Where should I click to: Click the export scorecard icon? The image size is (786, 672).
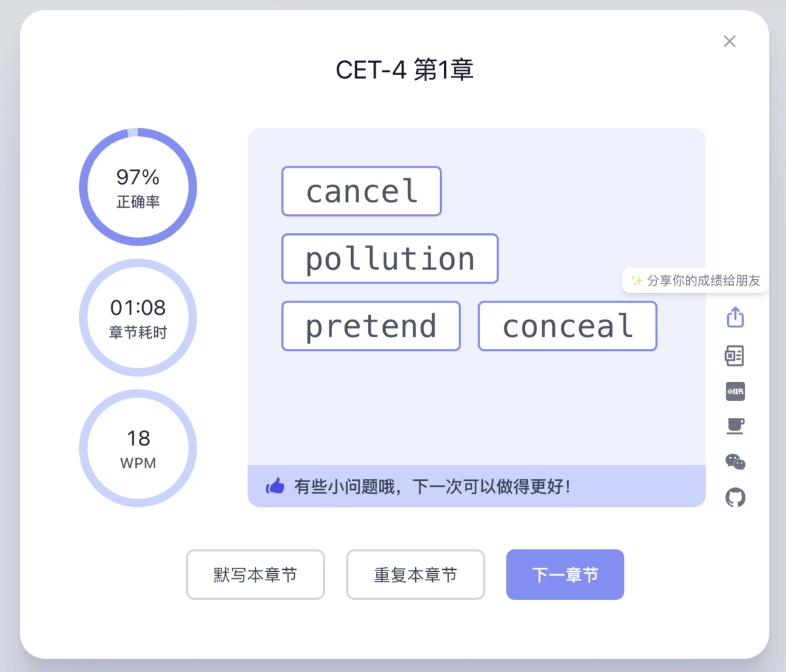click(x=735, y=356)
